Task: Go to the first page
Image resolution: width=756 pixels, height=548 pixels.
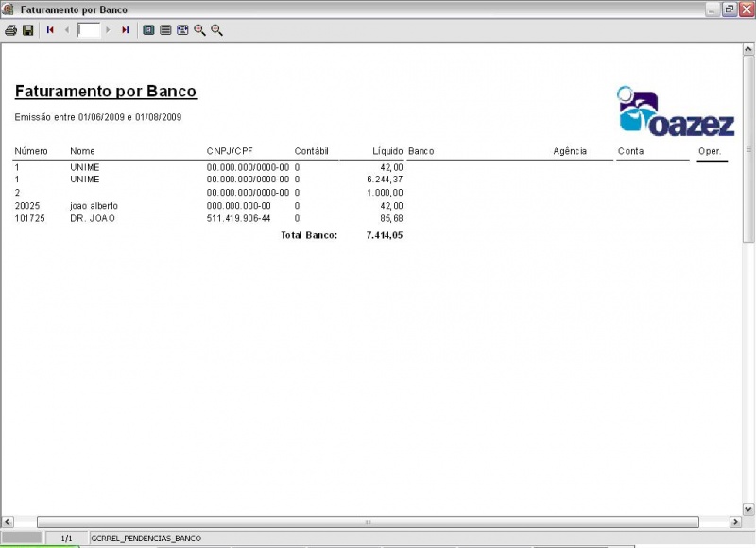Action: click(50, 30)
